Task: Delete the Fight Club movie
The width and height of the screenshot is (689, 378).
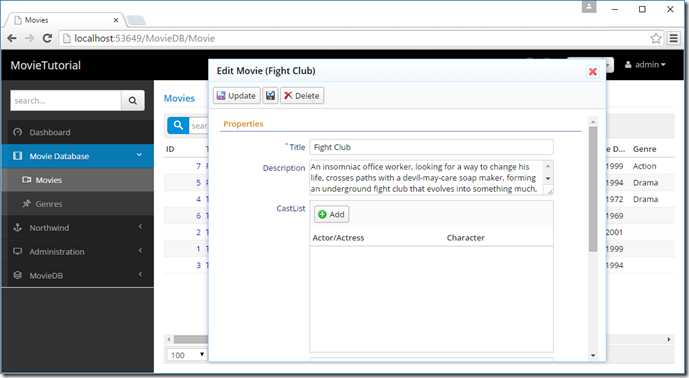Action: click(x=302, y=95)
